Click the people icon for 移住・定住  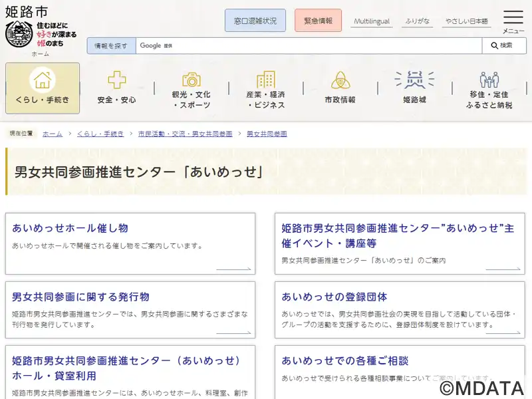[489, 80]
